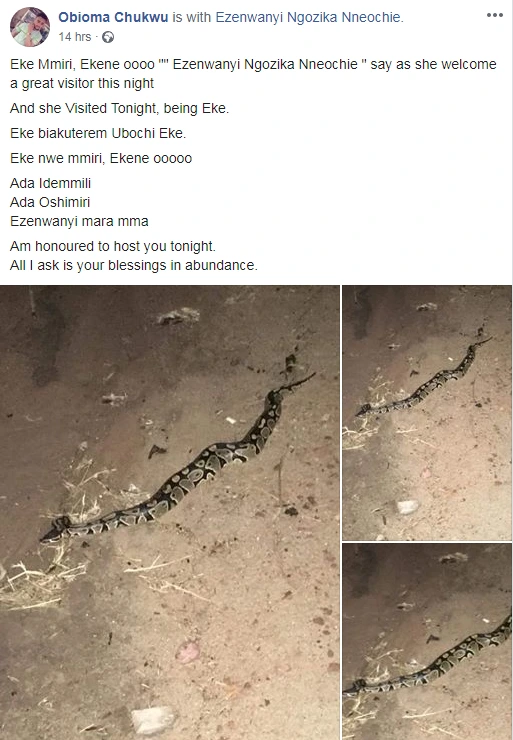Viewport: 513px width, 740px height.
Task: Click the white stone in large photo
Action: coord(152,720)
